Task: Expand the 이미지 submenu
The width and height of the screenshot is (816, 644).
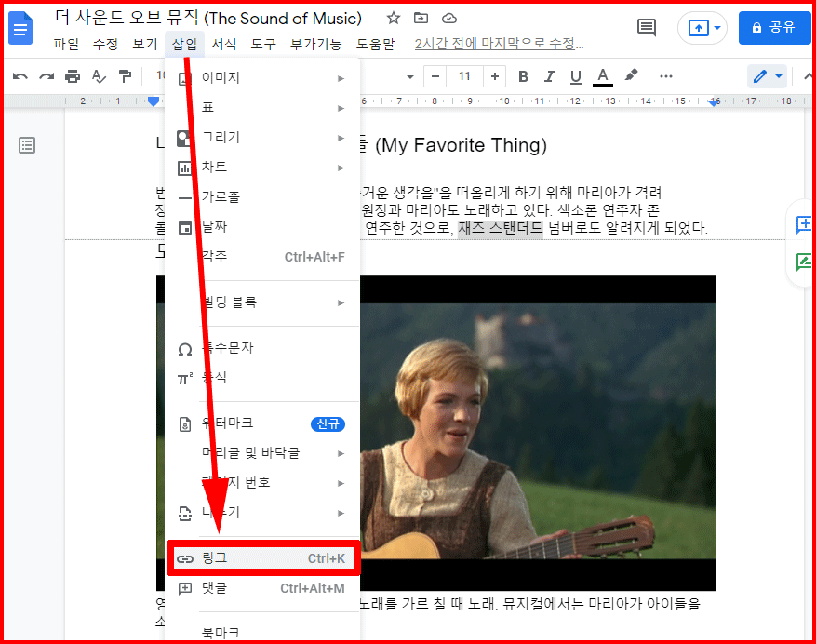Action: coord(262,78)
